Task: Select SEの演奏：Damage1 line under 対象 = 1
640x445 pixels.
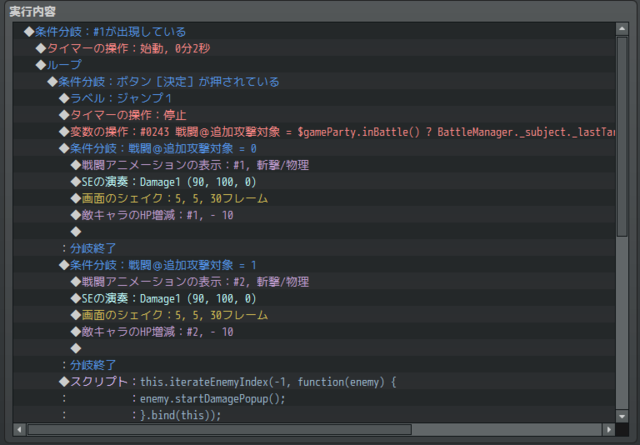Action: tap(314, 298)
